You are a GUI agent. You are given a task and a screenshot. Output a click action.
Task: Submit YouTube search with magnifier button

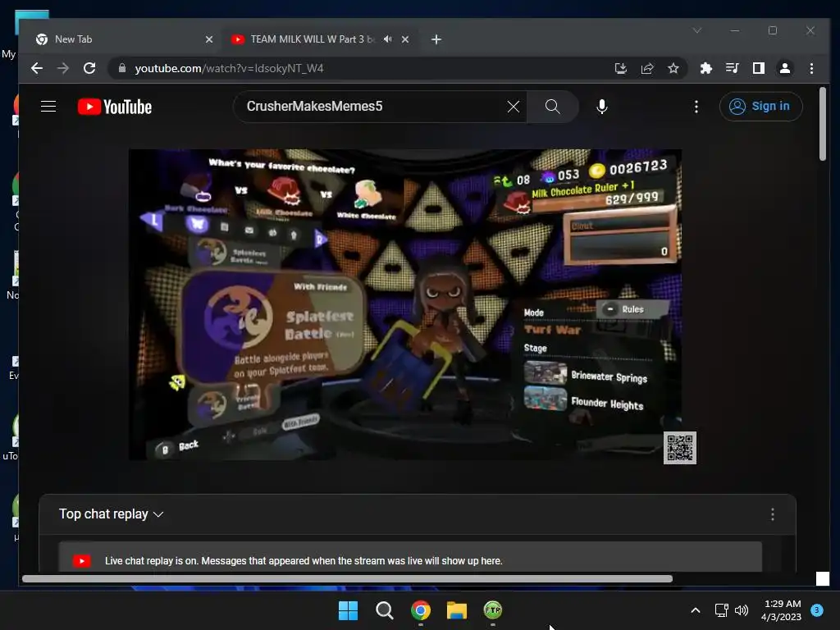click(553, 107)
